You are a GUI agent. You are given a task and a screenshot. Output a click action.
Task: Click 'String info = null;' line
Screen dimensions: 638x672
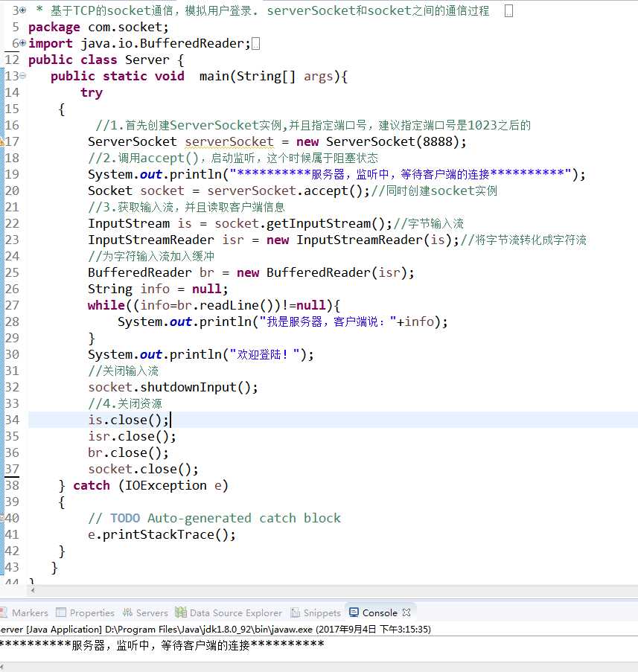[158, 289]
